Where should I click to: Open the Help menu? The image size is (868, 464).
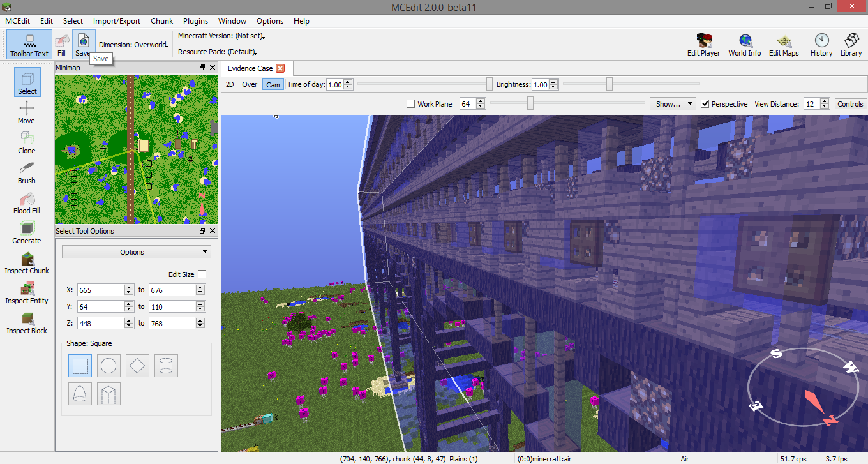pyautogui.click(x=301, y=21)
